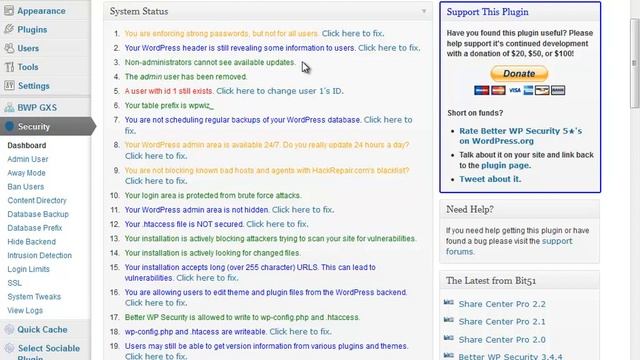Screen dimensions: 640x360
Task: Open View Logs page
Action: point(25,311)
